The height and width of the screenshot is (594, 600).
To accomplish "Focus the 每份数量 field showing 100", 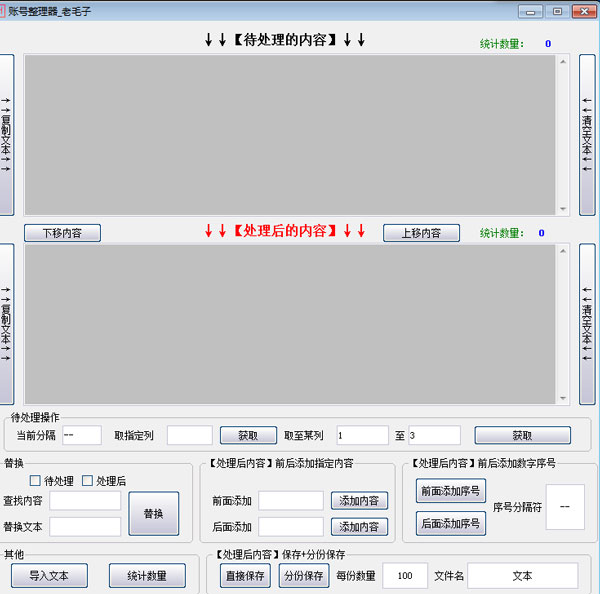I will [405, 575].
